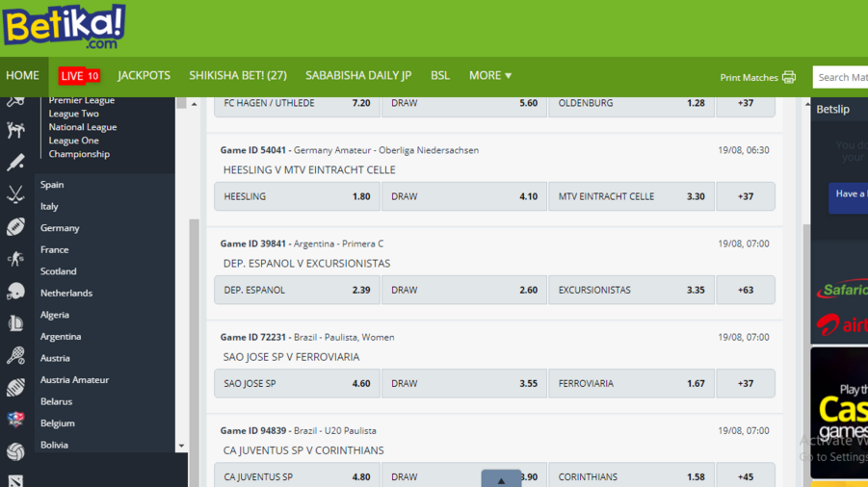Select the tennis racket sport icon

(x=15, y=356)
